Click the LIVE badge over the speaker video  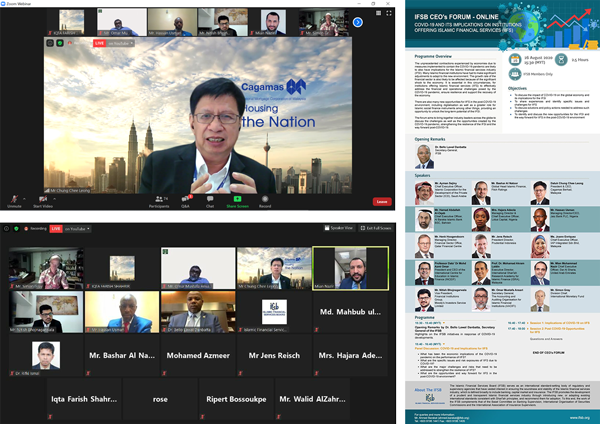tap(99, 43)
